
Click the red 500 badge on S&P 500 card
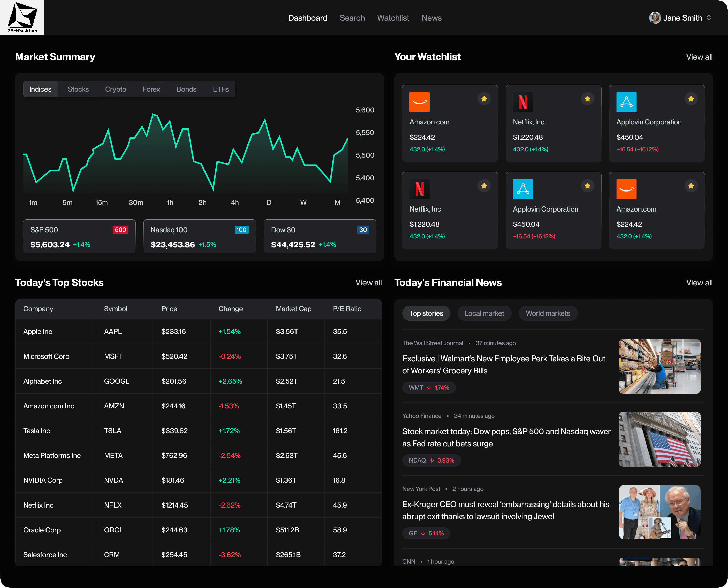(121, 230)
